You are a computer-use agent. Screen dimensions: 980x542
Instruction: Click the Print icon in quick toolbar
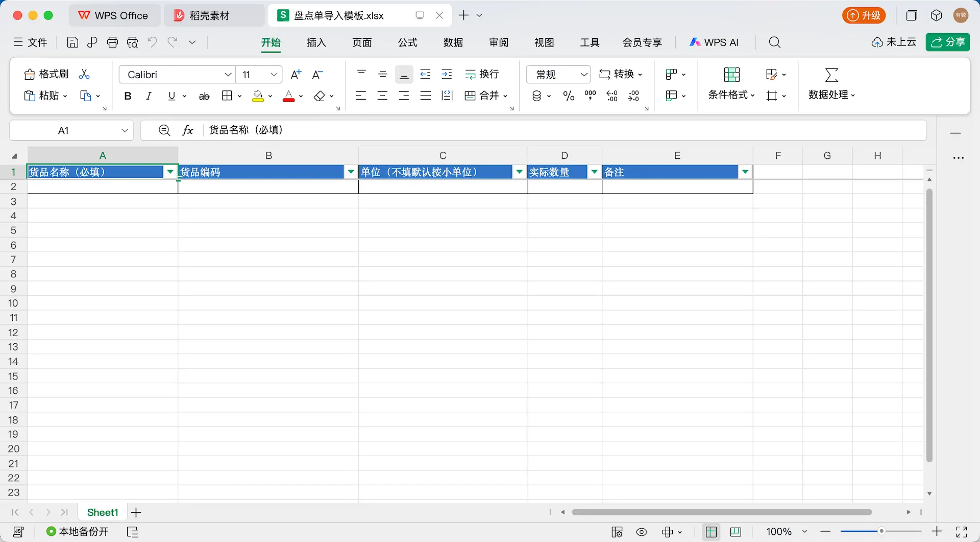[x=112, y=42]
